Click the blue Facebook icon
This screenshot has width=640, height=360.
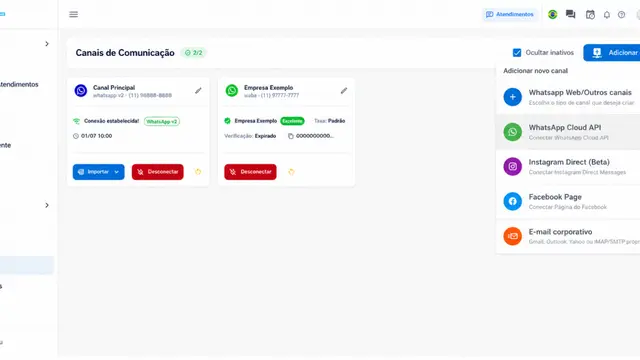(513, 201)
